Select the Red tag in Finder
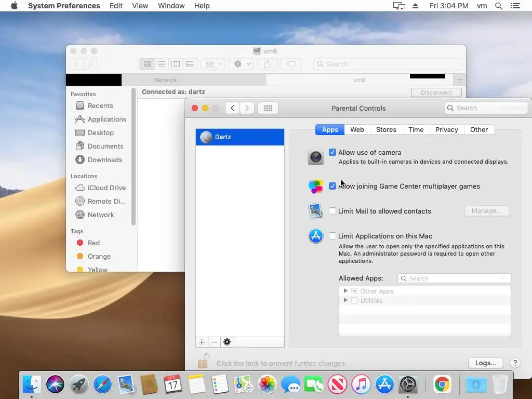532x399 pixels. coord(88,243)
